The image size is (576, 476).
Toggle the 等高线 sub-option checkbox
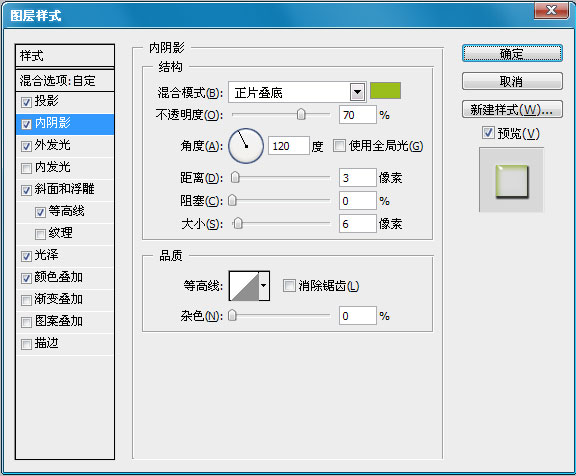point(40,212)
